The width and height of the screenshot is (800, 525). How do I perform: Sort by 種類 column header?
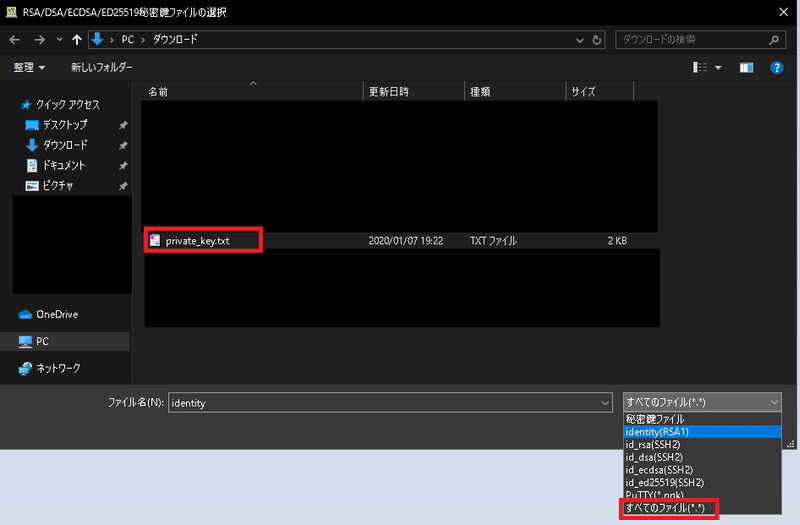click(515, 92)
